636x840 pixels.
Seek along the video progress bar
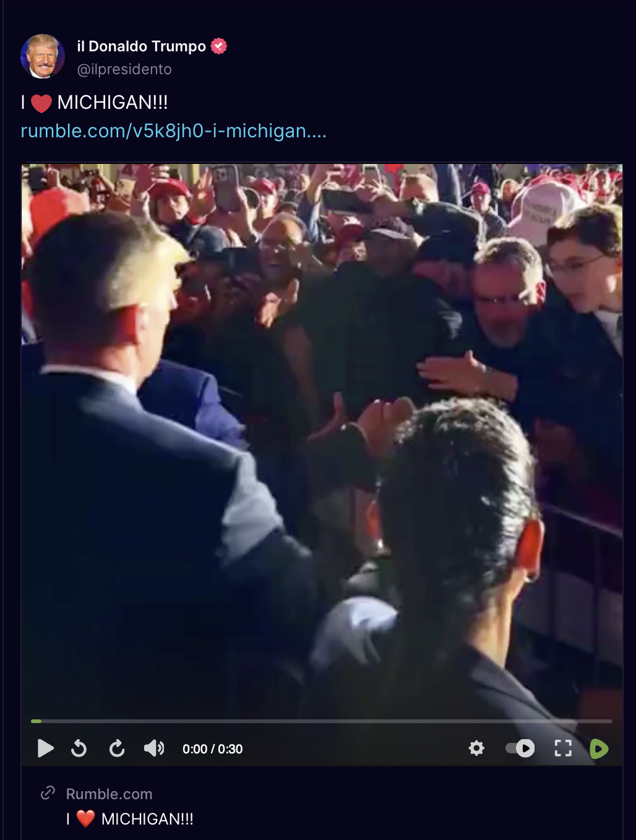[x=322, y=721]
